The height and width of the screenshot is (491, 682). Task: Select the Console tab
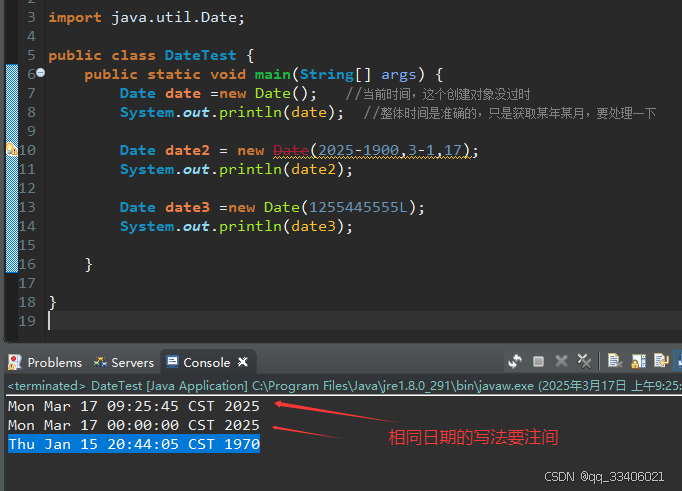click(x=207, y=363)
